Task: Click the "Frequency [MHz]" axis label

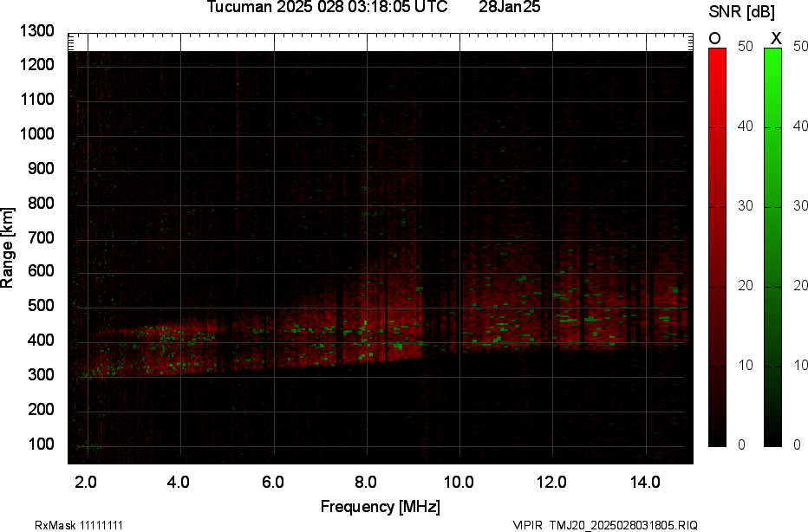Action: tap(380, 506)
